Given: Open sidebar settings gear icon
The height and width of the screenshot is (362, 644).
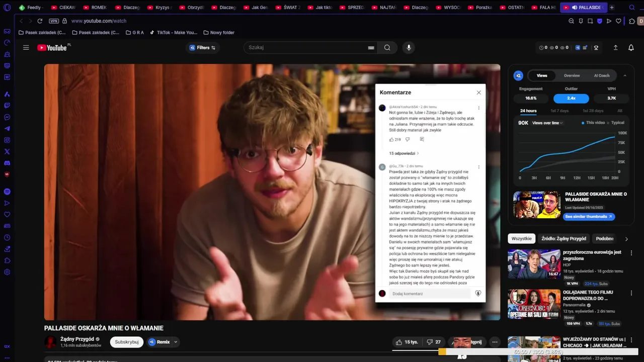Looking at the screenshot, I should [7, 272].
